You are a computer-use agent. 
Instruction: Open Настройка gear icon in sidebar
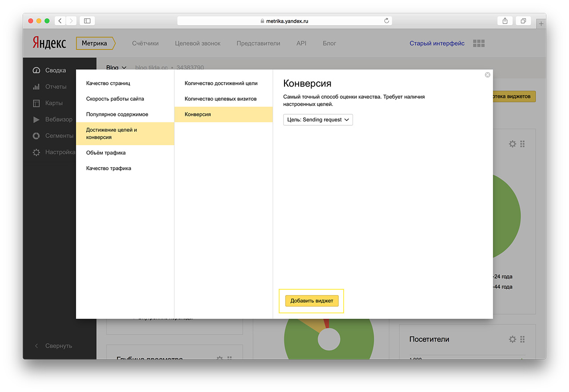click(x=36, y=152)
